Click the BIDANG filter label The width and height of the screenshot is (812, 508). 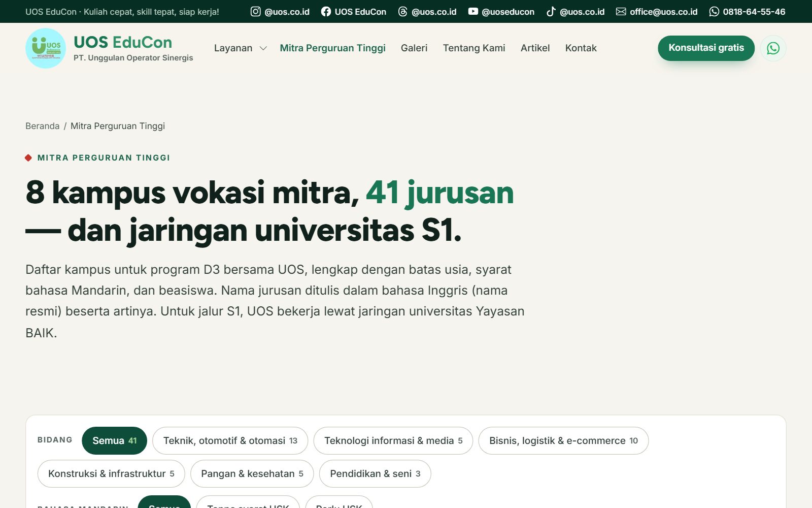55,440
